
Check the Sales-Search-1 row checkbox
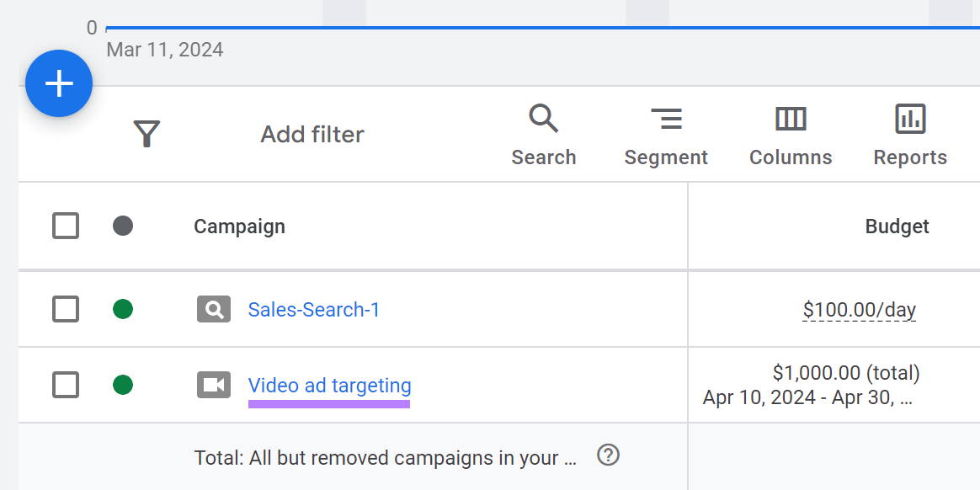(x=66, y=309)
